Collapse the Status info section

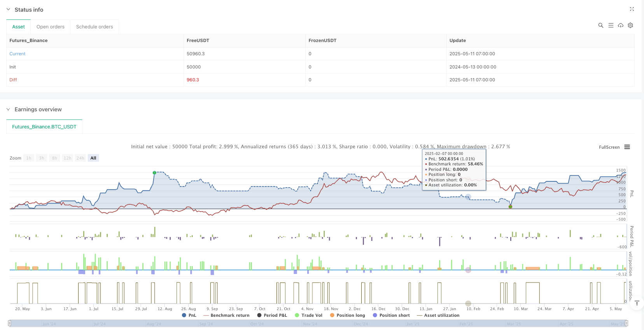point(8,9)
